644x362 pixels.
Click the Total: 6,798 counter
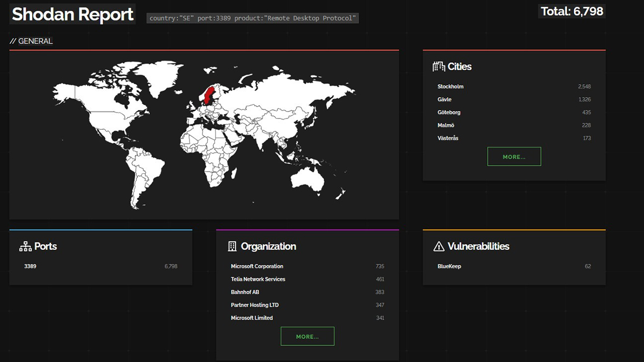(x=572, y=11)
